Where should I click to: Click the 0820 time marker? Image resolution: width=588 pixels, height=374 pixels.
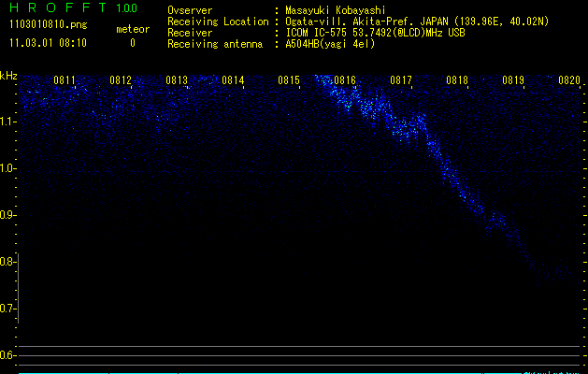coord(569,80)
